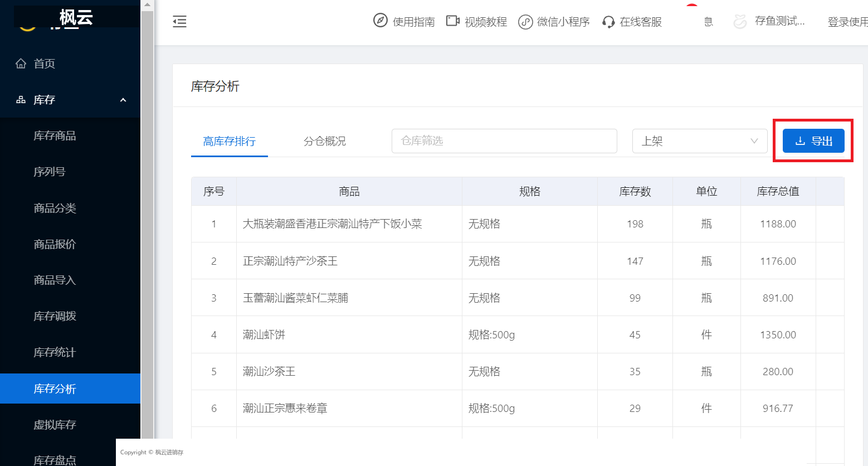Select product 潮汕沙茶王 in row 5
This screenshot has width=868, height=466.
pos(269,371)
